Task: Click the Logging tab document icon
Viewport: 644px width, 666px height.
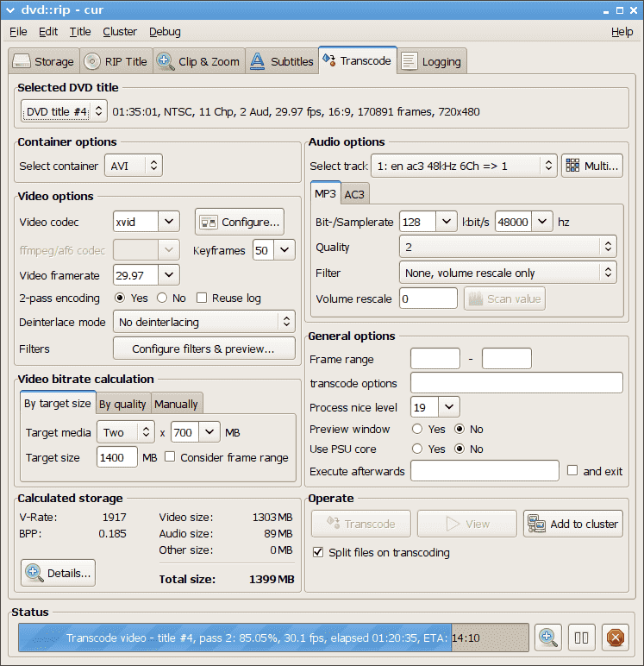Action: tap(410, 61)
